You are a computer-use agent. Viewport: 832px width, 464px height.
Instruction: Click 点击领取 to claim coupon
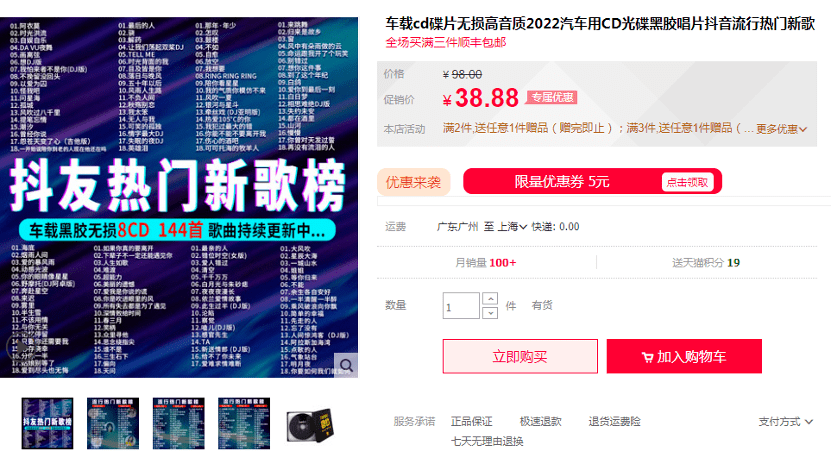(x=687, y=182)
